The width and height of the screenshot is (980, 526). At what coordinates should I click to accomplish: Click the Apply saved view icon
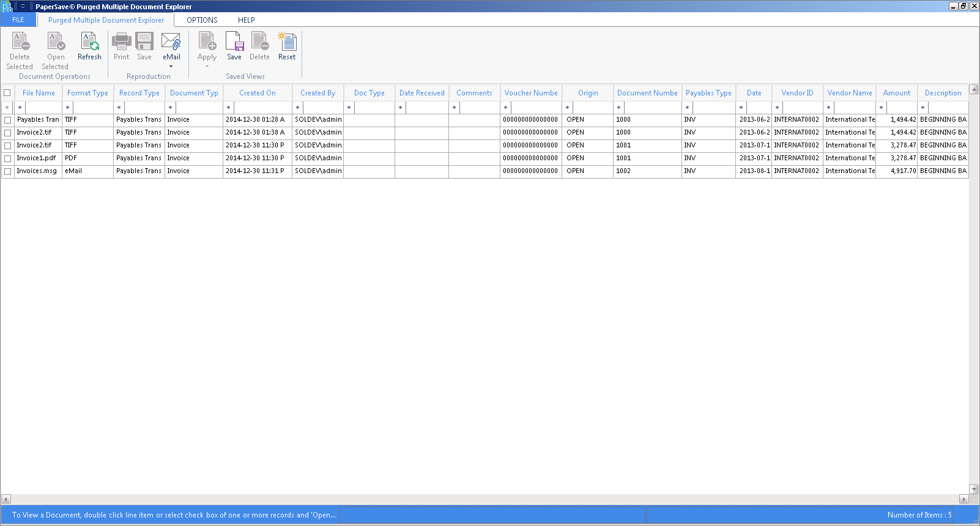click(207, 42)
